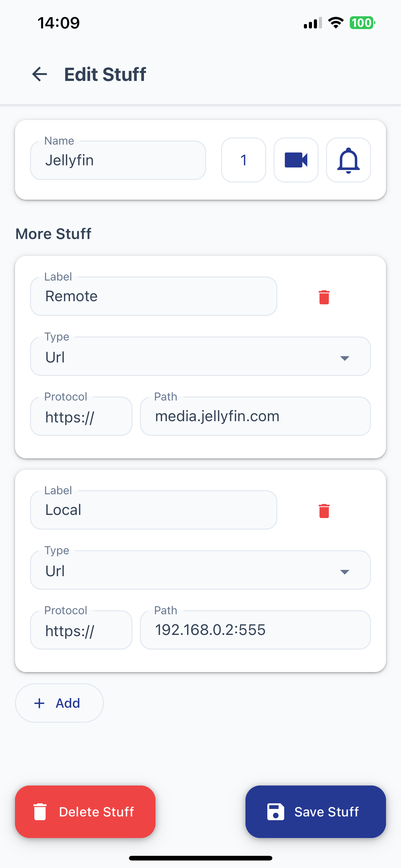
Task: Delete the Local entry with trash icon
Action: 324,511
